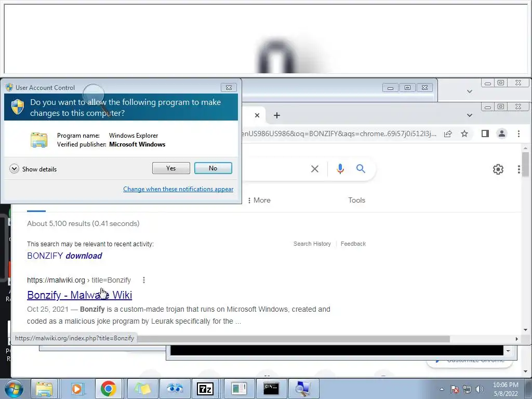Close the current Chrome tab
Viewport: 532px width, 399px height.
tap(257, 115)
